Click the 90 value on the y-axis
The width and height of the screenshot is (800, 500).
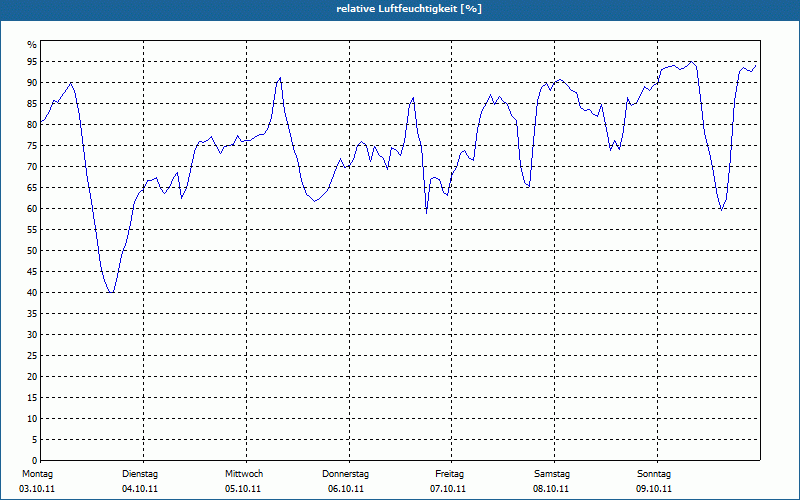[32, 83]
